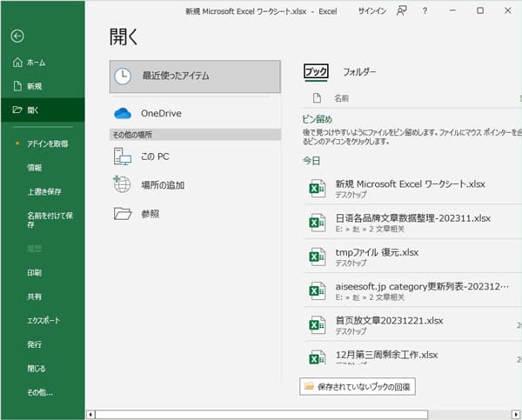Click the Excel icon of tmpファイル 復元.xlsx
The width and height of the screenshot is (522, 420).
click(x=318, y=257)
